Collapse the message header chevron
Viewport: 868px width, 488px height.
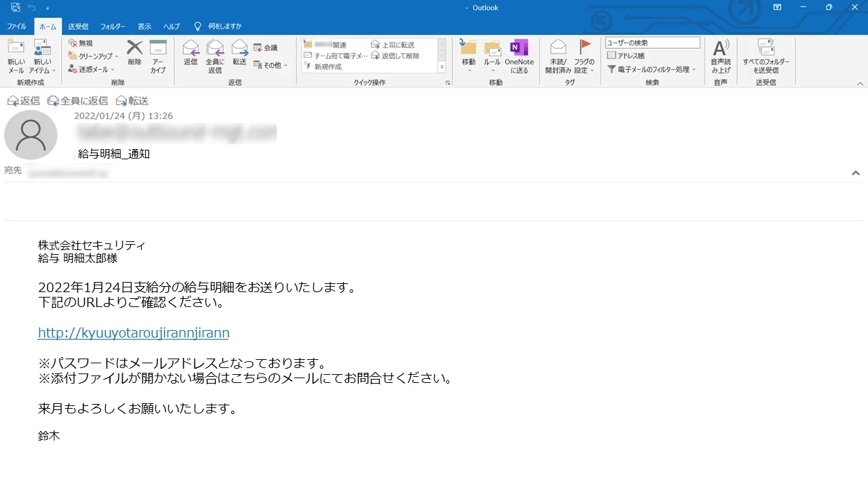(856, 173)
